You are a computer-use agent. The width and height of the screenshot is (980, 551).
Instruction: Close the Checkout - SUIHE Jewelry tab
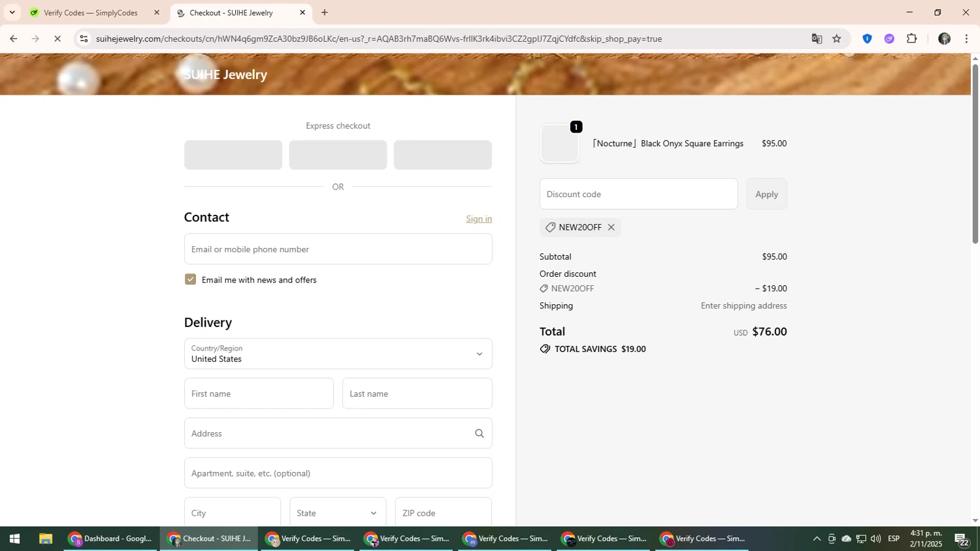point(302,12)
